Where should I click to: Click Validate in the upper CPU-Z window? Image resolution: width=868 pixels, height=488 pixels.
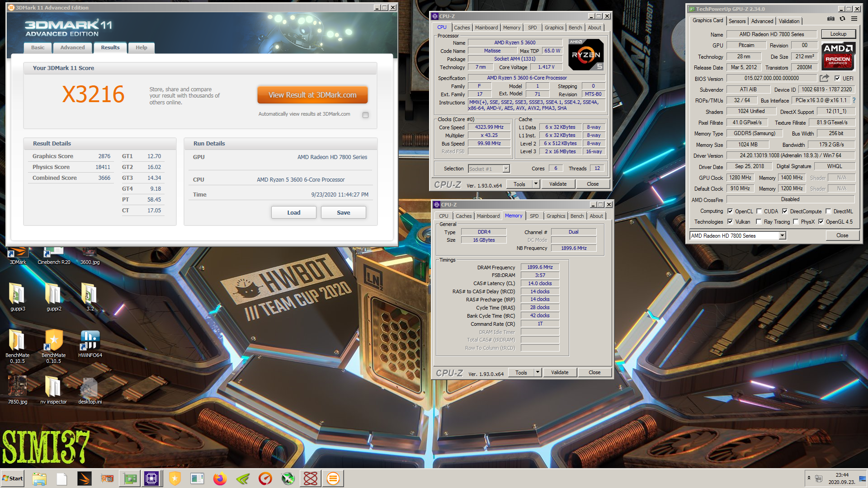pos(558,184)
